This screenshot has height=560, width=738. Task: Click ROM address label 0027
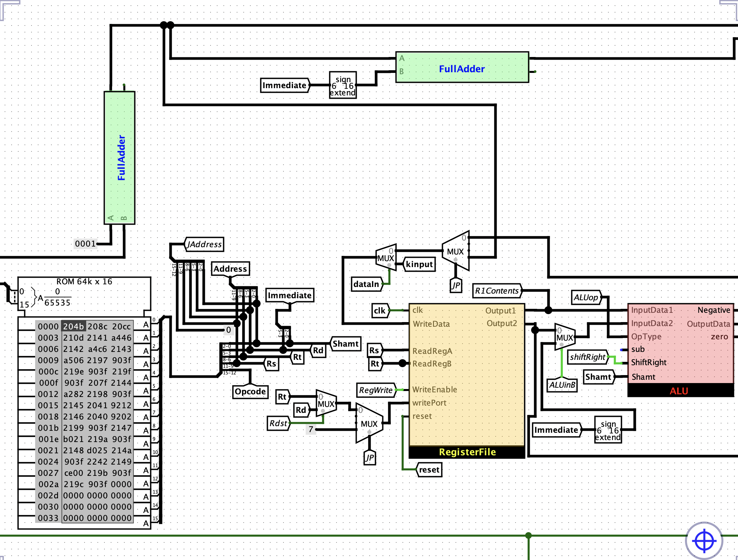pos(48,473)
